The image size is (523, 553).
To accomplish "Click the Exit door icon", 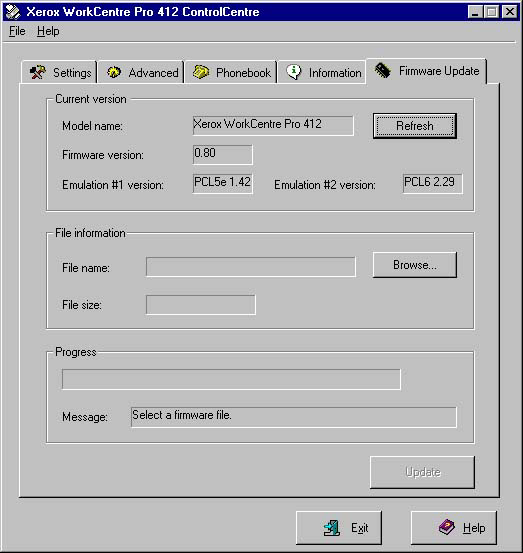I will (332, 528).
